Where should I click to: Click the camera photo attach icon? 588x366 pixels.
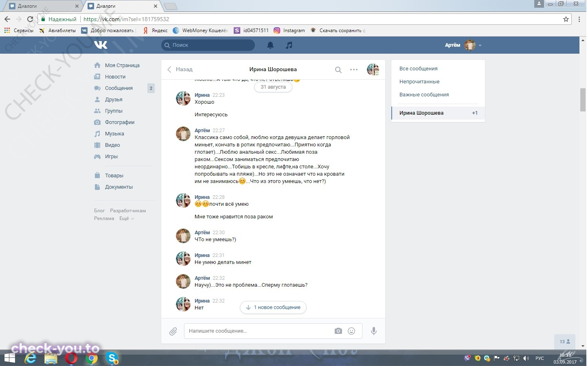pyautogui.click(x=338, y=331)
